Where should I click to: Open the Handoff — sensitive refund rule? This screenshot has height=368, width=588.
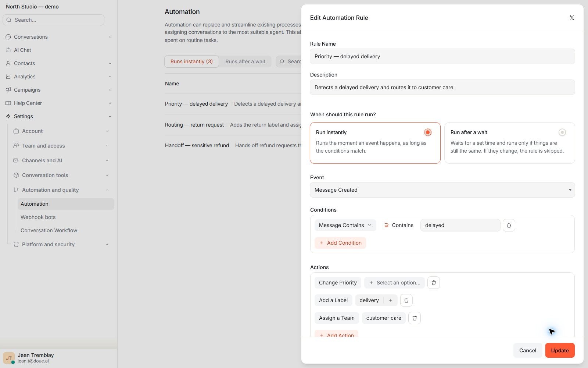pos(197,145)
